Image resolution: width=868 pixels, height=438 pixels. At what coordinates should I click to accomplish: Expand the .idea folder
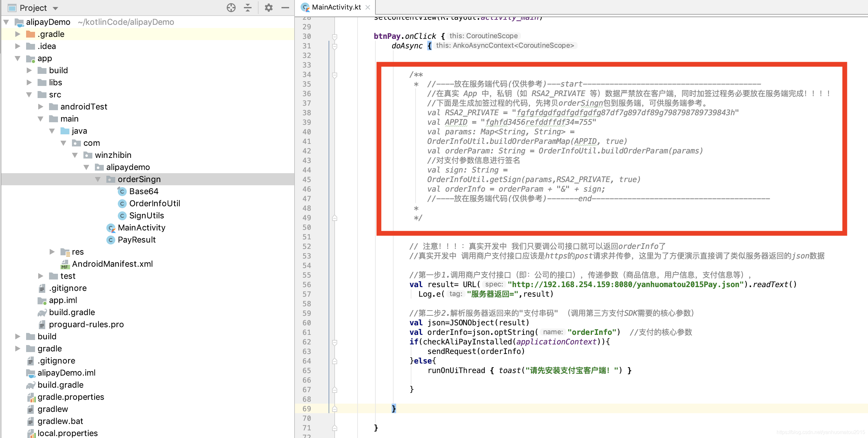pyautogui.click(x=18, y=46)
